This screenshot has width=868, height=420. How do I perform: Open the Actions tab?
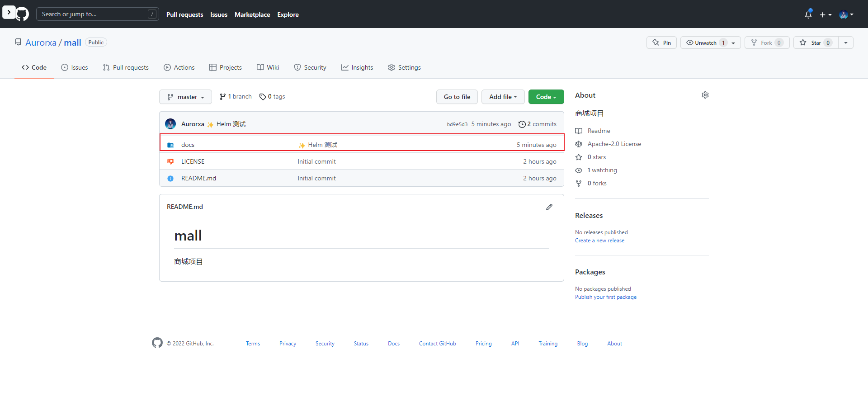click(x=179, y=67)
